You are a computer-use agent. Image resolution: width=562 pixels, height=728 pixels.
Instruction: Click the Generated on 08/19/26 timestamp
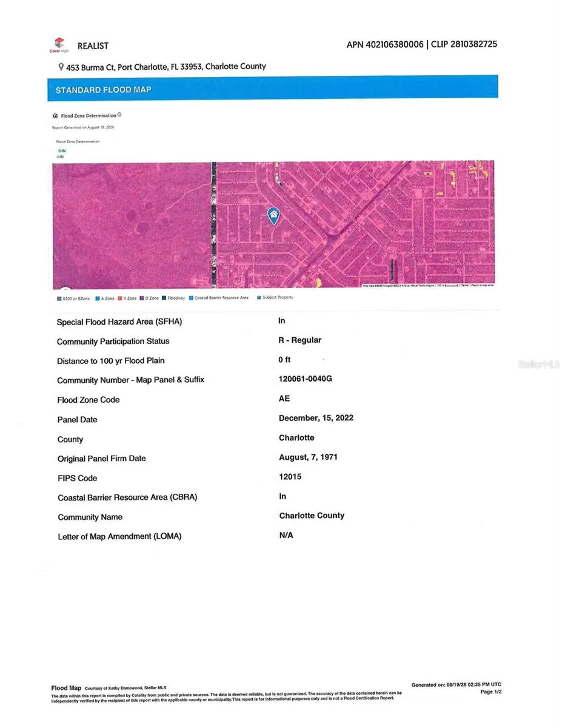click(x=457, y=685)
